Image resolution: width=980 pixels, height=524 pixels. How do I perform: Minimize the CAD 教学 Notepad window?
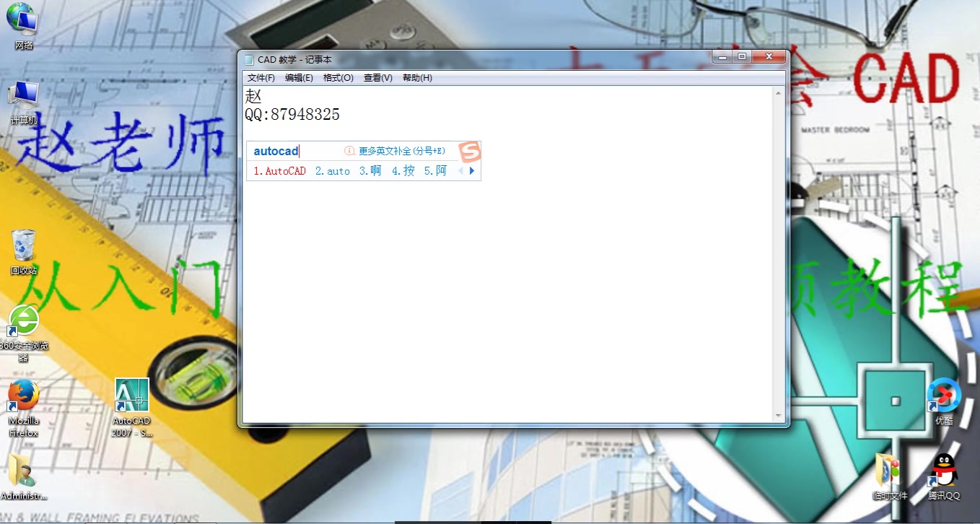pos(722,56)
